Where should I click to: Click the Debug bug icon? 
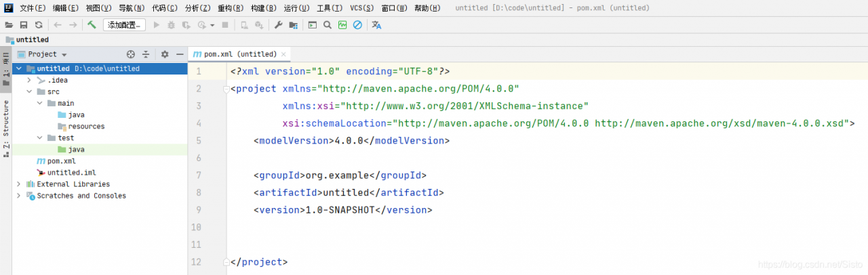click(171, 25)
